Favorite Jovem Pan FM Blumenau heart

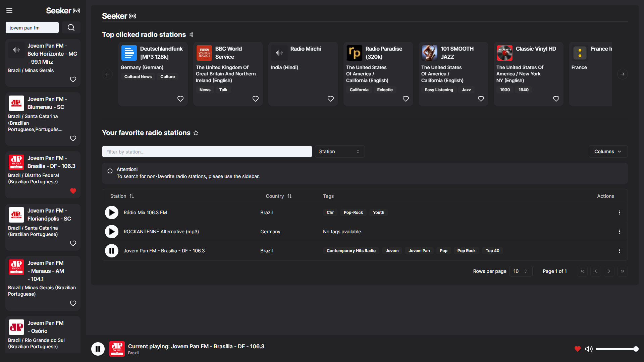pos(73,138)
